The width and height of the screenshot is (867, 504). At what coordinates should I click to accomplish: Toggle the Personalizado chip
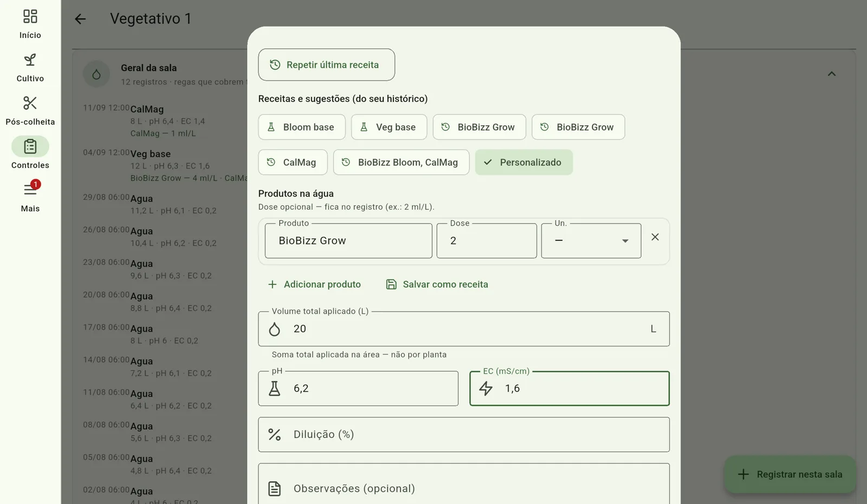524,162
